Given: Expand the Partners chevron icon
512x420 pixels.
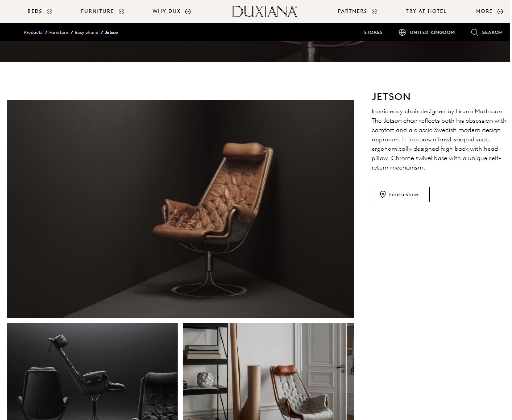Looking at the screenshot, I should coord(374,12).
